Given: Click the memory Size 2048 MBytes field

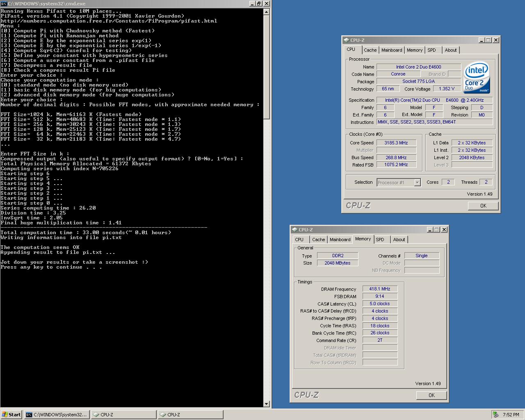Looking at the screenshot, I should click(338, 263).
